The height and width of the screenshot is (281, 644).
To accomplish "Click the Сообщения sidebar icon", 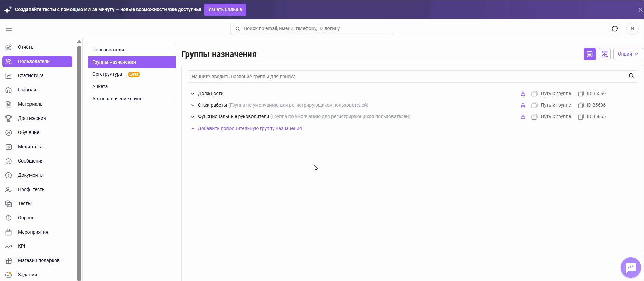I will (9, 161).
